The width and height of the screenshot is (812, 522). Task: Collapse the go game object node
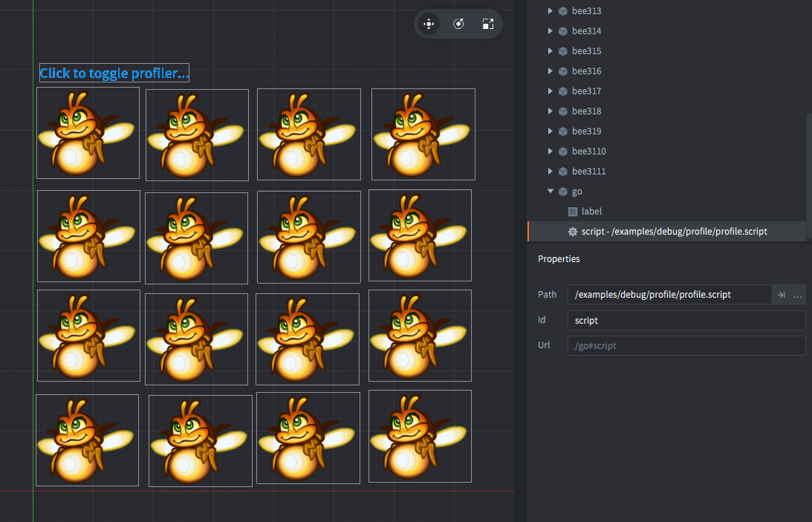click(550, 192)
